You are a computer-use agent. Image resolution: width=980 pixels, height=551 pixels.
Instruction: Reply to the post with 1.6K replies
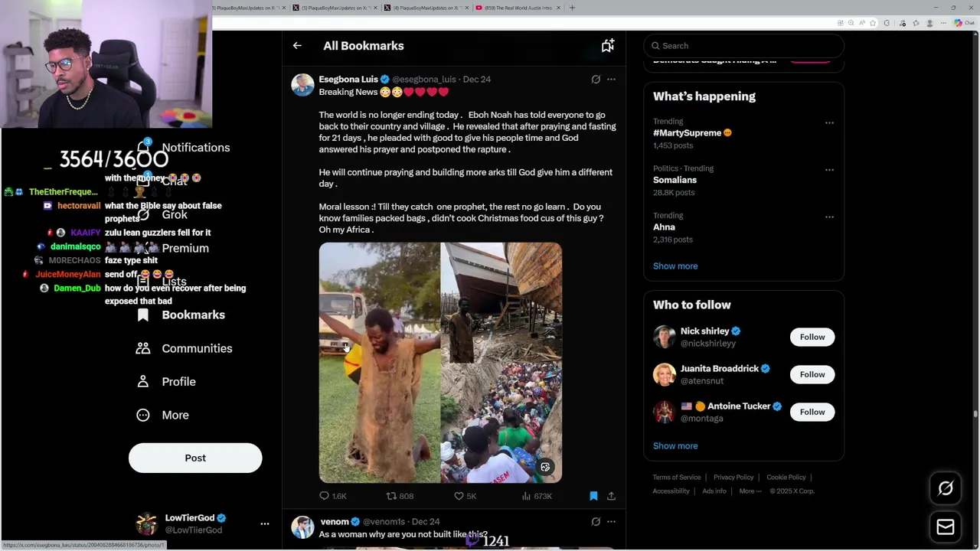(332, 496)
